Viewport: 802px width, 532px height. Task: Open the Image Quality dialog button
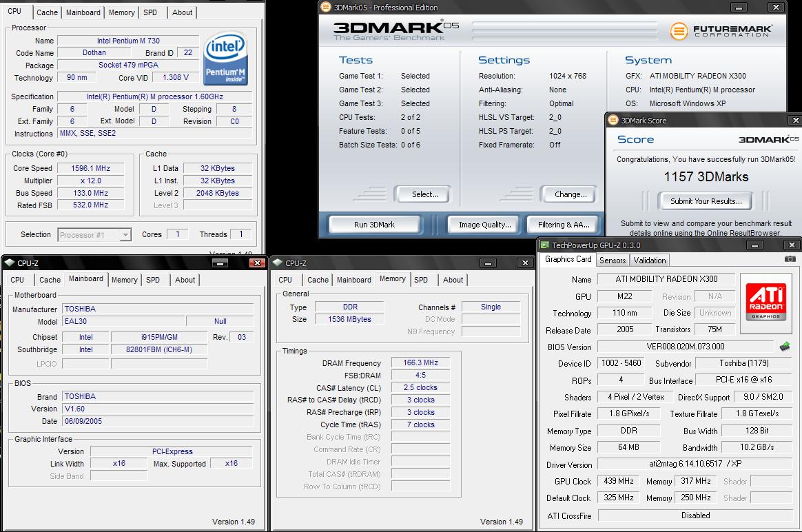(x=485, y=225)
